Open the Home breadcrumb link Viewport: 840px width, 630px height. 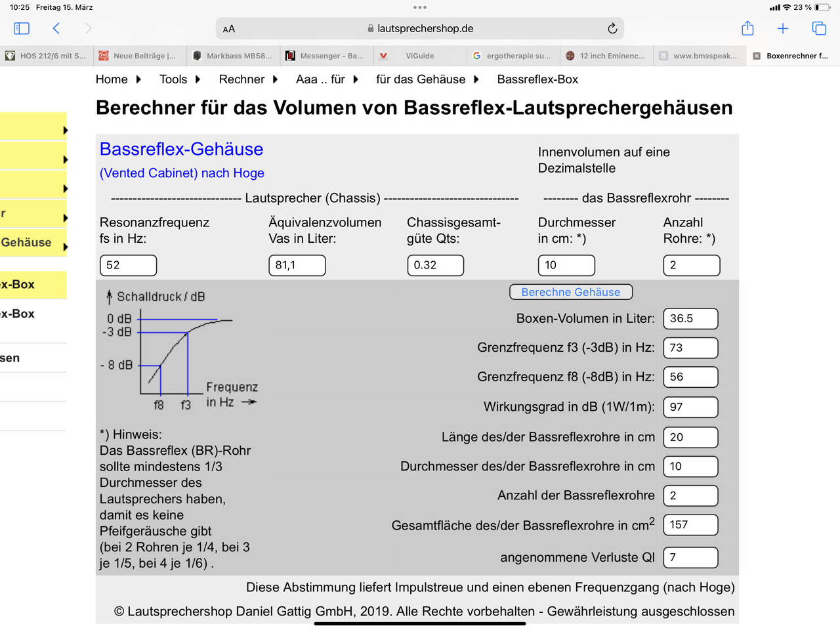click(112, 79)
